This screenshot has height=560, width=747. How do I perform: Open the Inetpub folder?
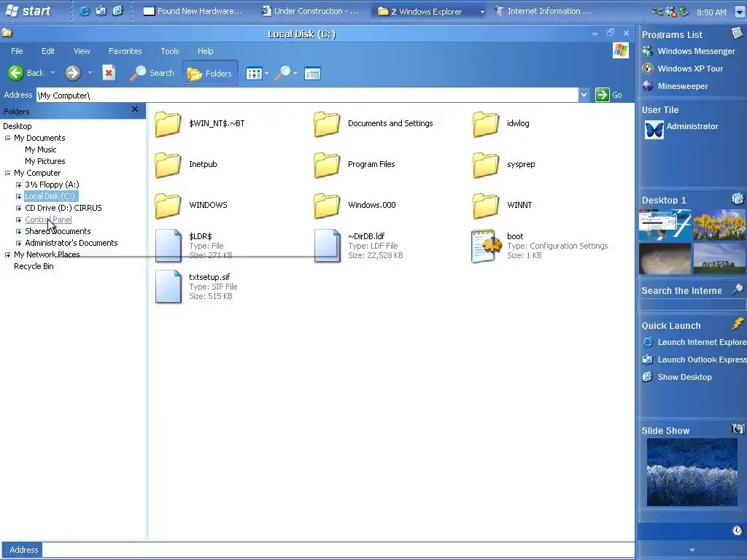186,165
